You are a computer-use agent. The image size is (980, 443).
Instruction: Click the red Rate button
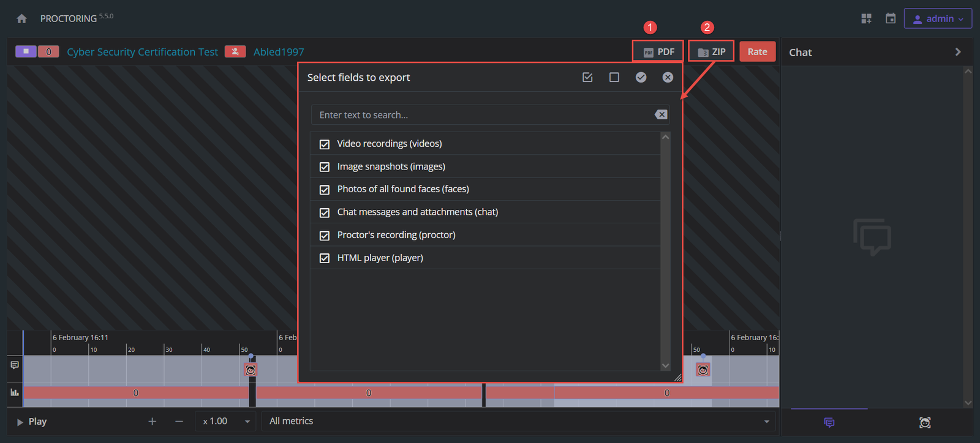point(757,52)
